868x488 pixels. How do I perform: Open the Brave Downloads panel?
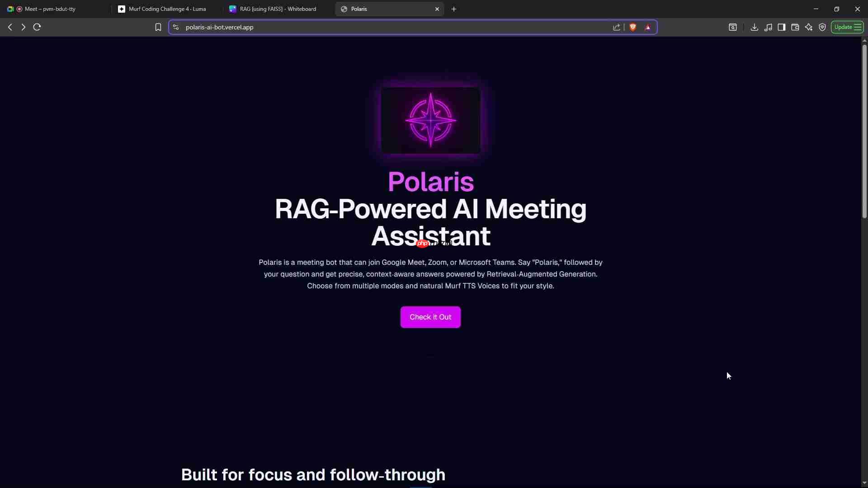tap(755, 27)
